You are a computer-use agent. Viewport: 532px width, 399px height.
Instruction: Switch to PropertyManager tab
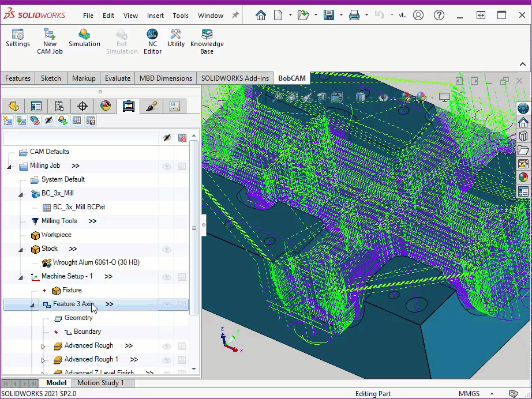[x=36, y=106]
